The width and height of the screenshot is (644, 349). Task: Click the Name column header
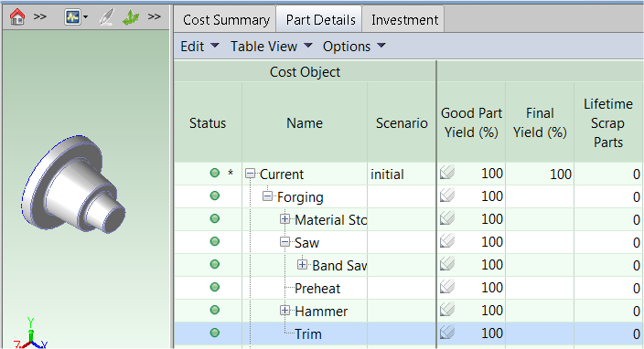(305, 122)
